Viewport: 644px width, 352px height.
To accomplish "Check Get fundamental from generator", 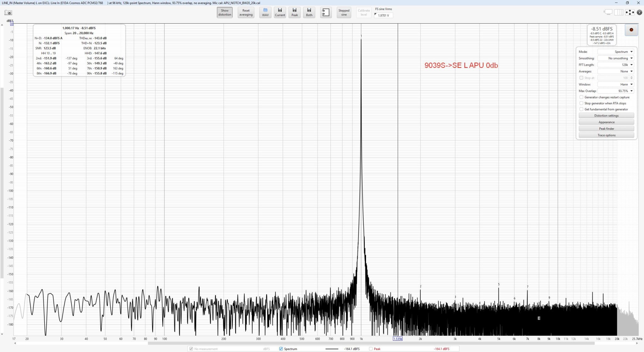I will pyautogui.click(x=581, y=109).
